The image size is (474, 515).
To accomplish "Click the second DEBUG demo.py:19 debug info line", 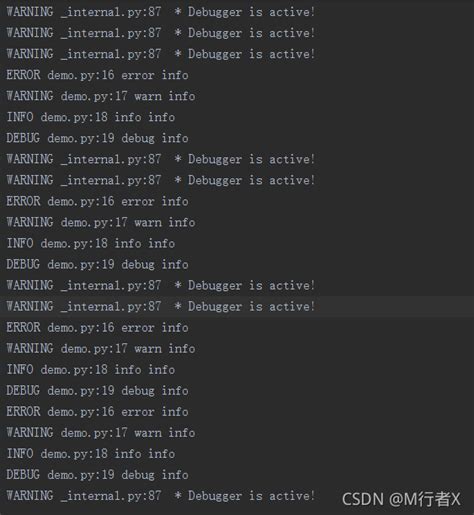I will coord(97,264).
